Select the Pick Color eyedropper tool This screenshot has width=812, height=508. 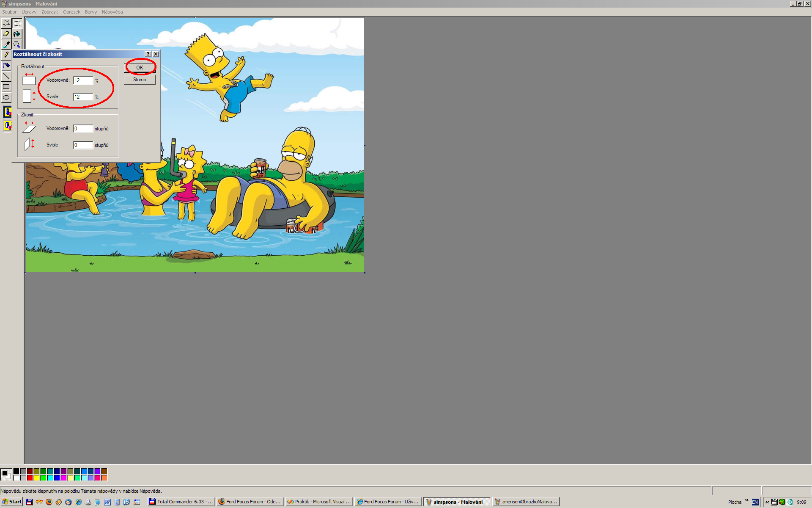(6, 44)
